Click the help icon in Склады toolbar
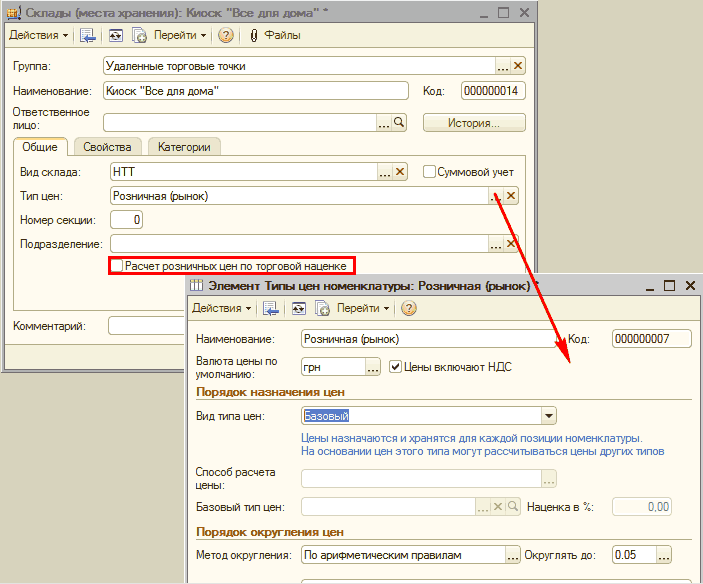 tap(226, 35)
